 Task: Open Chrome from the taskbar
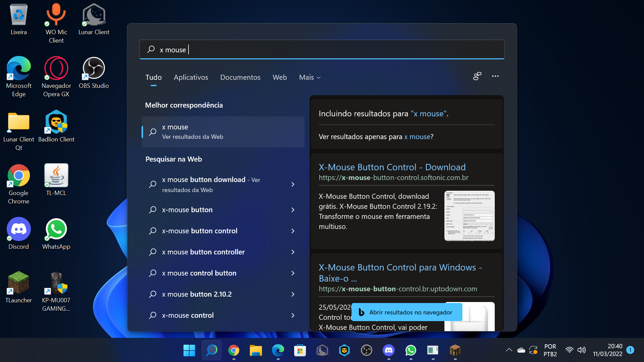[234, 351]
